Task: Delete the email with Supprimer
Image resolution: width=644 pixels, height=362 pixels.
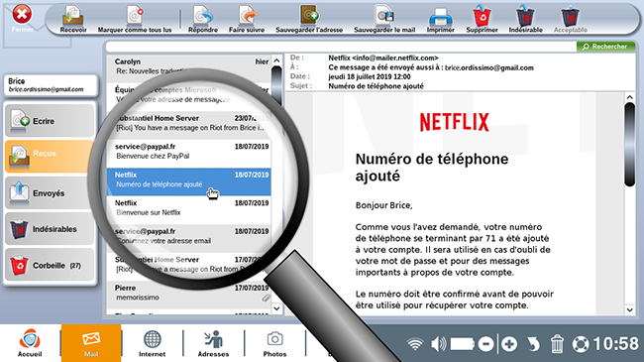Action: (482, 19)
